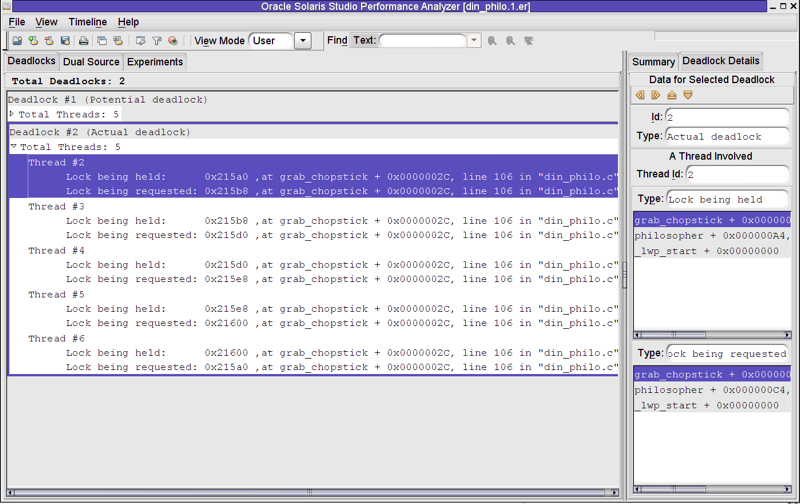Click the Type field showing Lock being held
800x504 pixels.
(727, 199)
